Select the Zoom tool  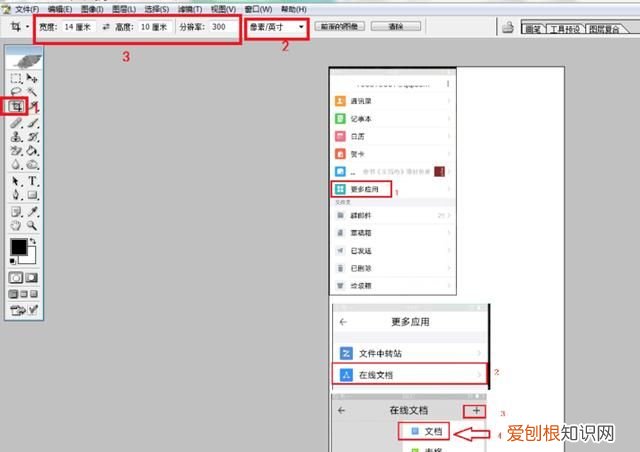[x=33, y=225]
